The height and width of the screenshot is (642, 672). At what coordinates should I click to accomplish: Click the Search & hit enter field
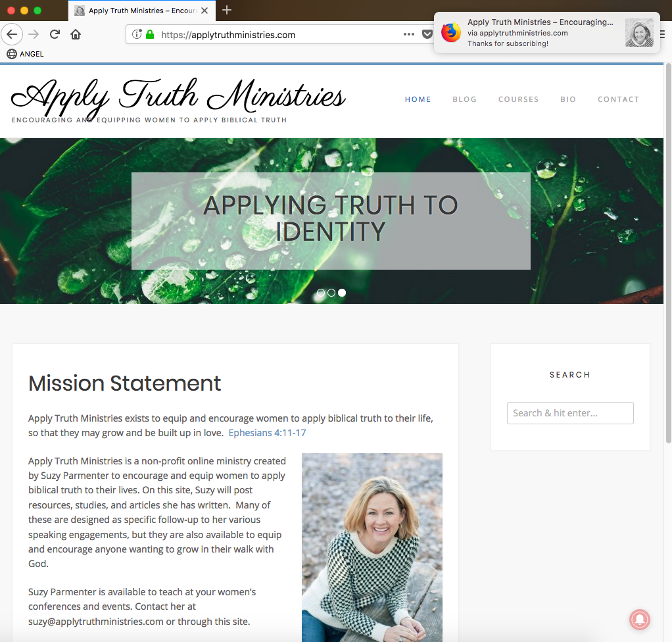pos(570,413)
